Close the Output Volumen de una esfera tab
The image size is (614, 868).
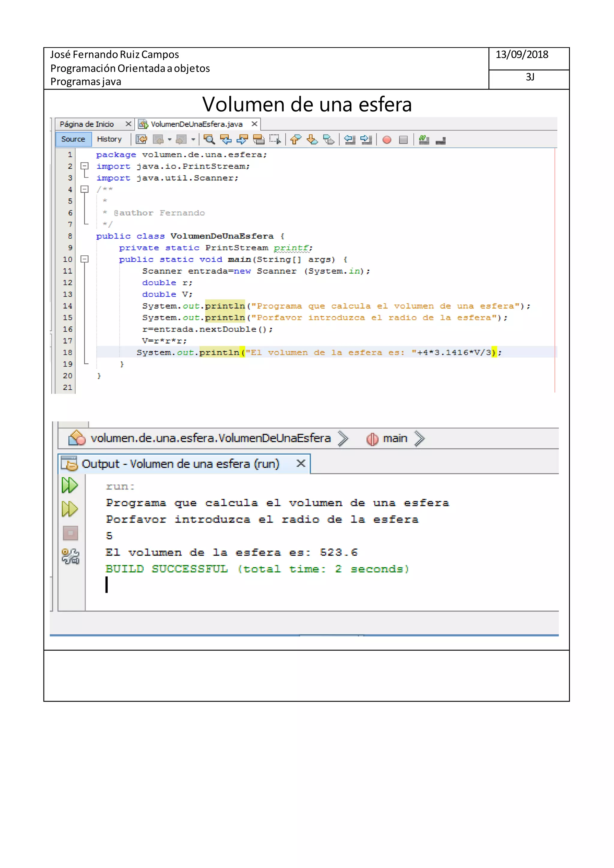[301, 463]
